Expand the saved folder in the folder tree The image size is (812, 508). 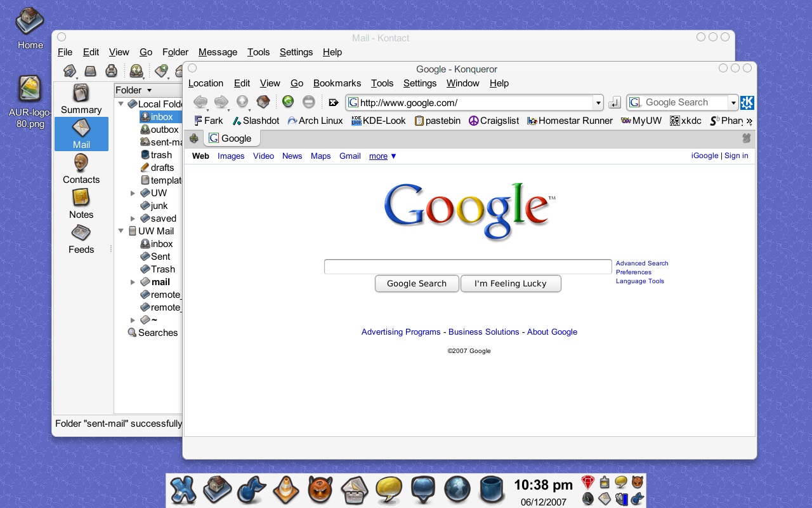[133, 218]
